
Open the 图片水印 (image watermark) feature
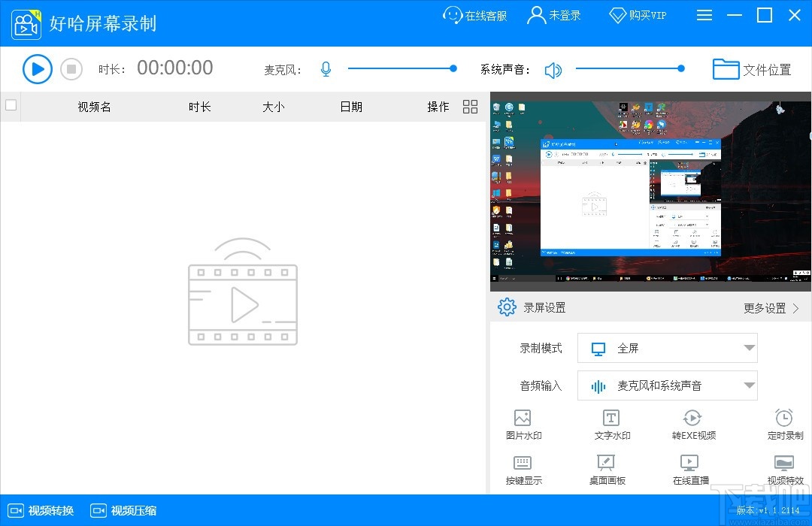(523, 423)
